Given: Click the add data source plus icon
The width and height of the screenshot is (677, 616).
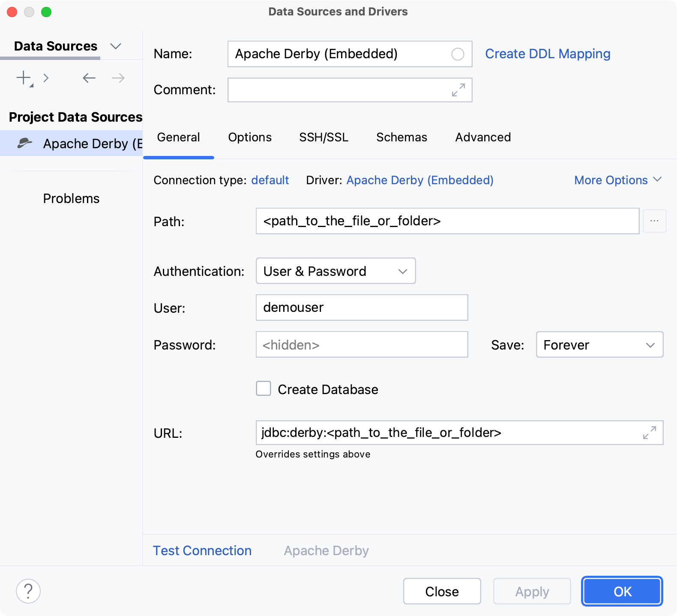Looking at the screenshot, I should 24,78.
